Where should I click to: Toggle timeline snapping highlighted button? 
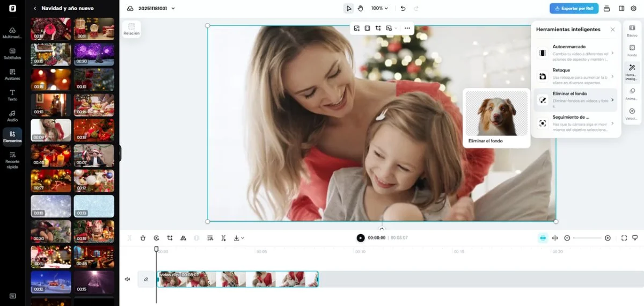(543, 238)
